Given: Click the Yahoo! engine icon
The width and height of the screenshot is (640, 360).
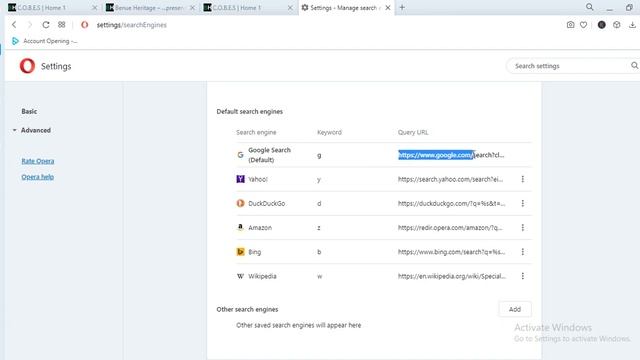Looking at the screenshot, I should click(240, 179).
